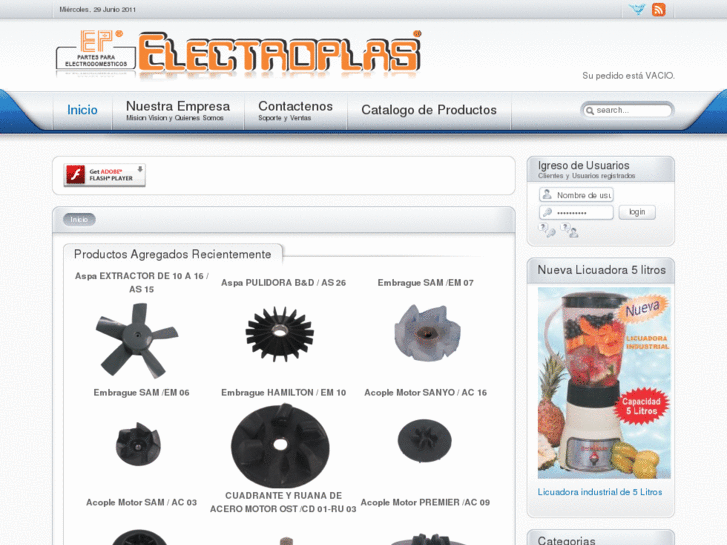Open CUADRANTE Y RUANA DE ACERO link

point(283,502)
